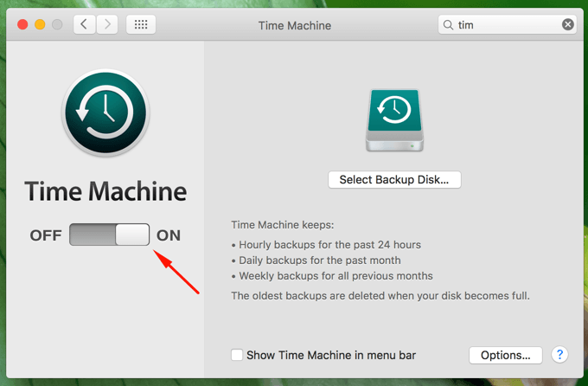The width and height of the screenshot is (588, 386).
Task: Go forward with the right arrow
Action: click(x=107, y=25)
